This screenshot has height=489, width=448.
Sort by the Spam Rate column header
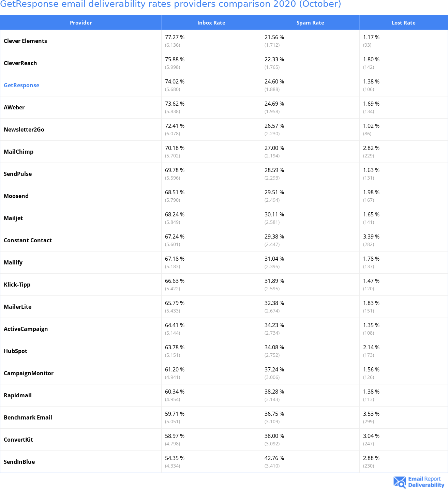(x=310, y=23)
